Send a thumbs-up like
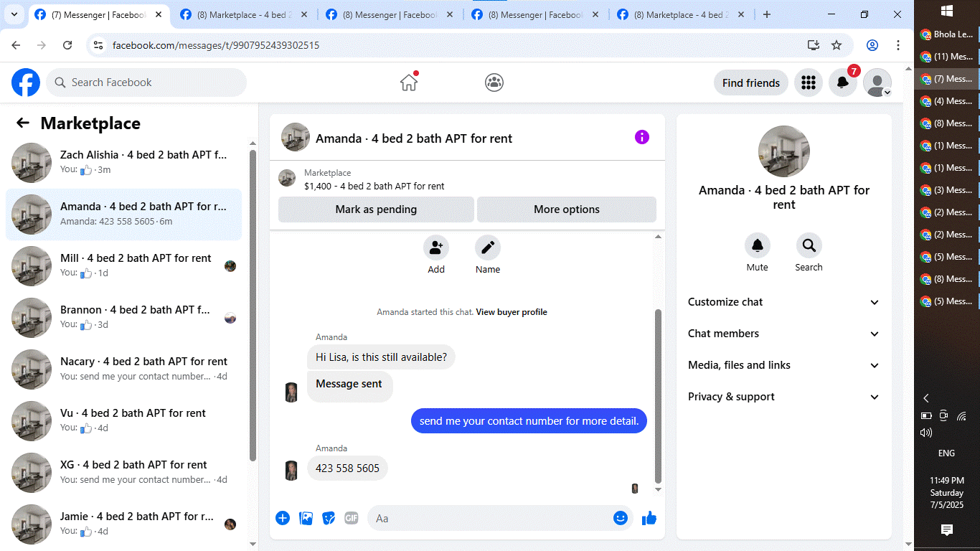 click(649, 518)
